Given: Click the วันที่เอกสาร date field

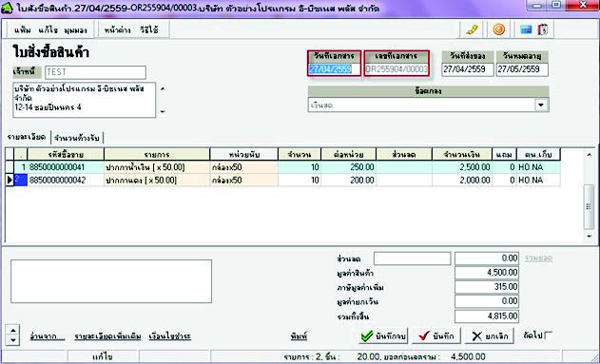Looking at the screenshot, I should (335, 69).
